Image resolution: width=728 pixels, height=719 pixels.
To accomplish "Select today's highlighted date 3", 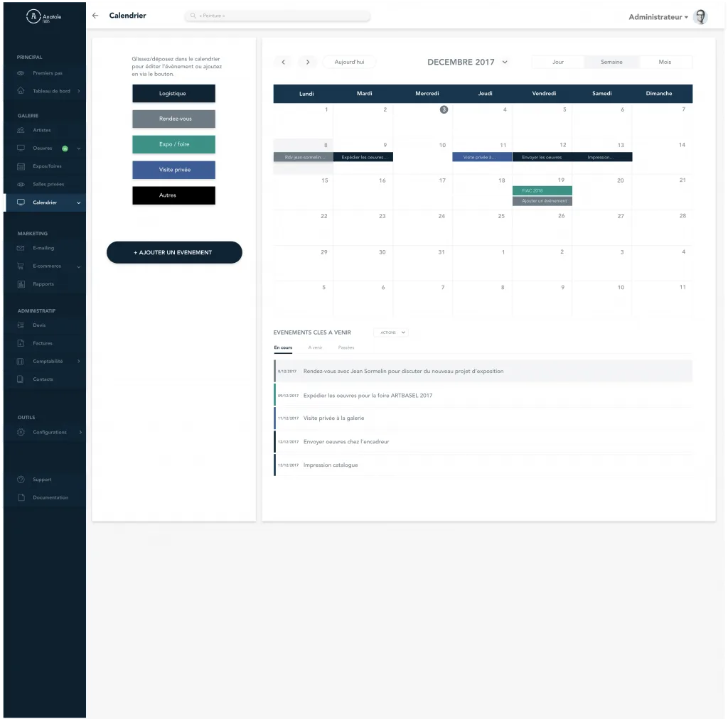I will (444, 110).
